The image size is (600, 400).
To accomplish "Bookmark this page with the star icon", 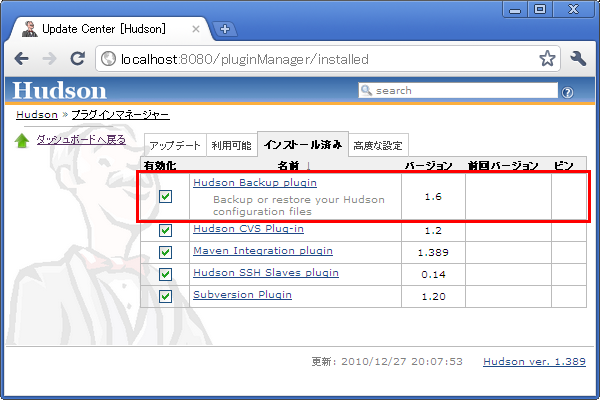I will [547, 59].
